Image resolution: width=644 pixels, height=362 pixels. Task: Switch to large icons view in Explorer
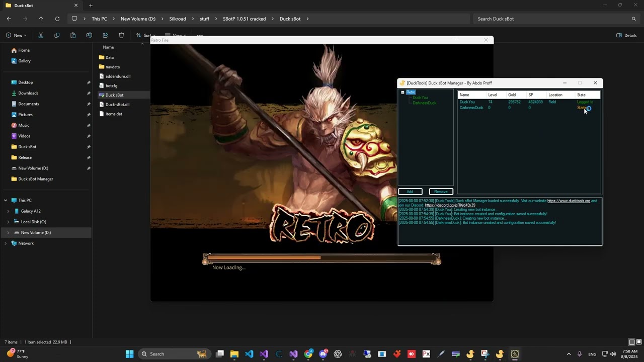[x=638, y=342]
